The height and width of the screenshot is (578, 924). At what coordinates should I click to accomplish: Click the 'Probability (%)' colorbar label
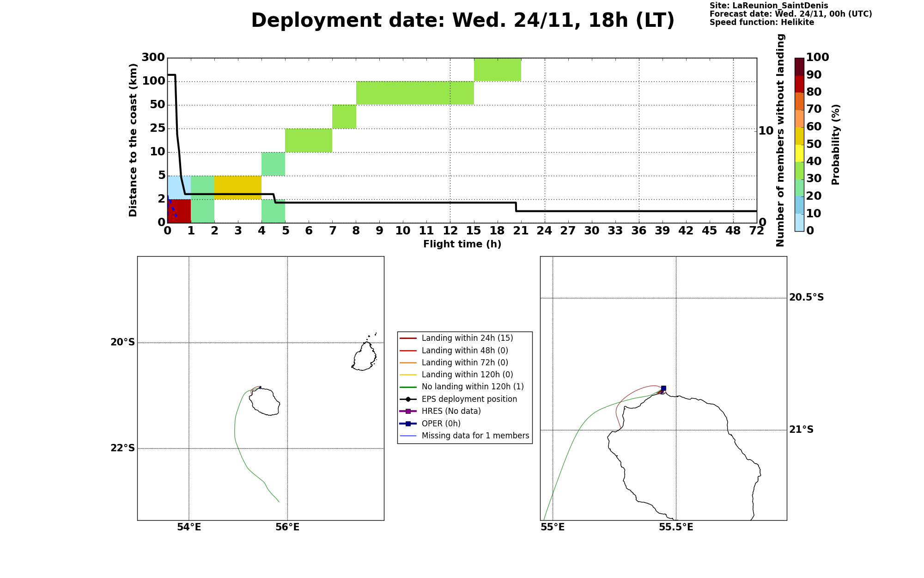coord(835,144)
